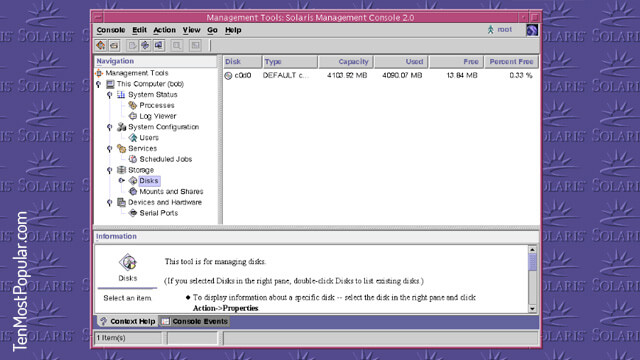640x360 pixels.
Task: Click the Serial Ports icon
Action: click(133, 213)
